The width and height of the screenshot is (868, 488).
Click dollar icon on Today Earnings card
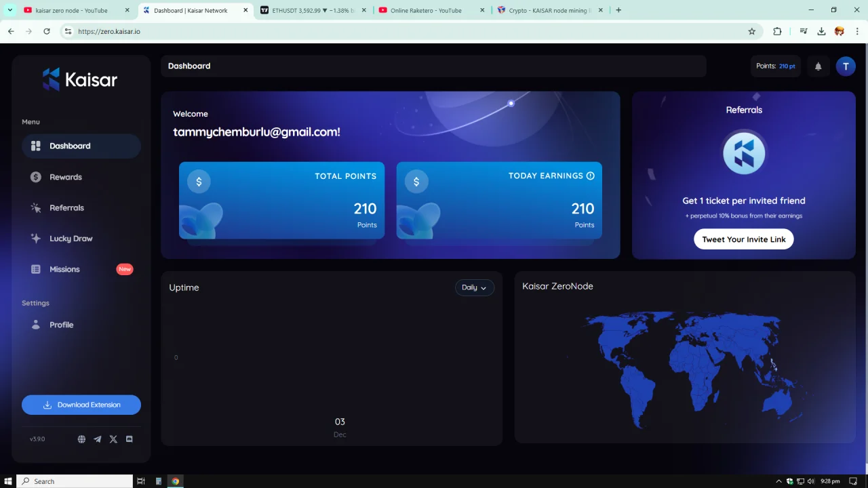416,182
